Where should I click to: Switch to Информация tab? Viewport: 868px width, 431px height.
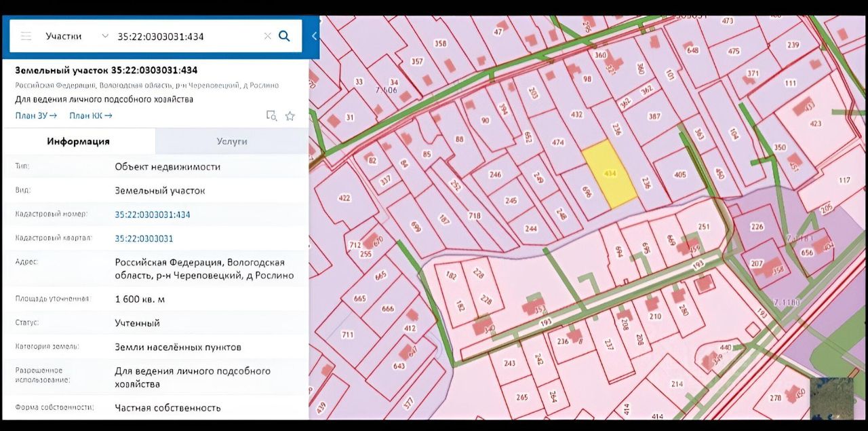[78, 141]
